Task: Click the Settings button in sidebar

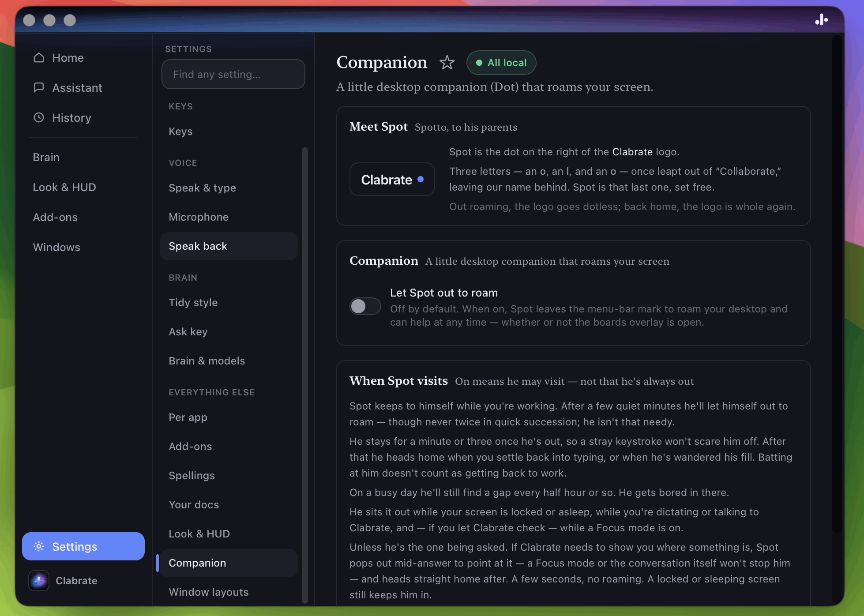Action: [83, 546]
